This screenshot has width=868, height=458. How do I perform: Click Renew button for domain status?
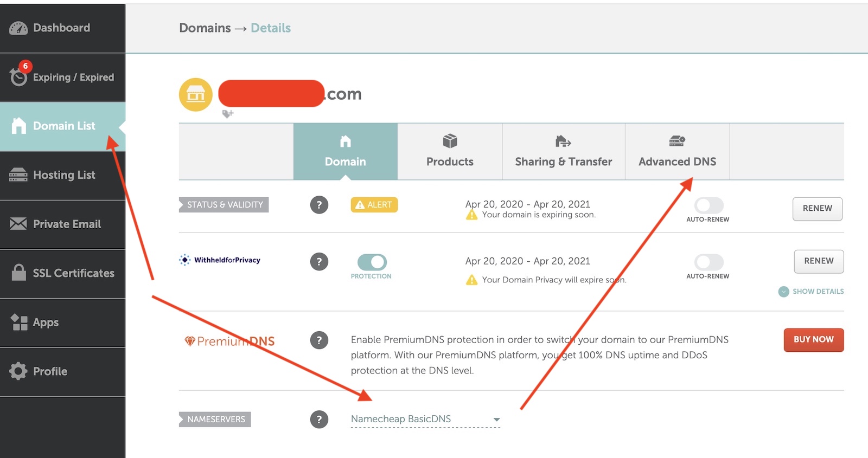[817, 209]
